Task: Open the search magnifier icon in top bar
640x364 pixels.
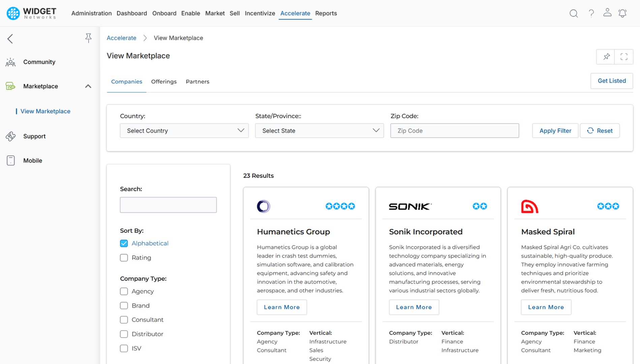Action: point(573,13)
